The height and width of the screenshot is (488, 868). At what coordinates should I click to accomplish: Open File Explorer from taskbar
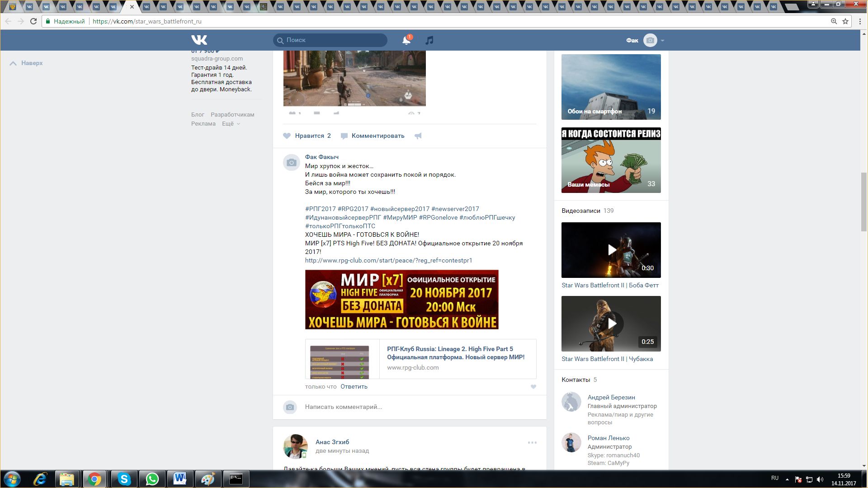coord(67,479)
